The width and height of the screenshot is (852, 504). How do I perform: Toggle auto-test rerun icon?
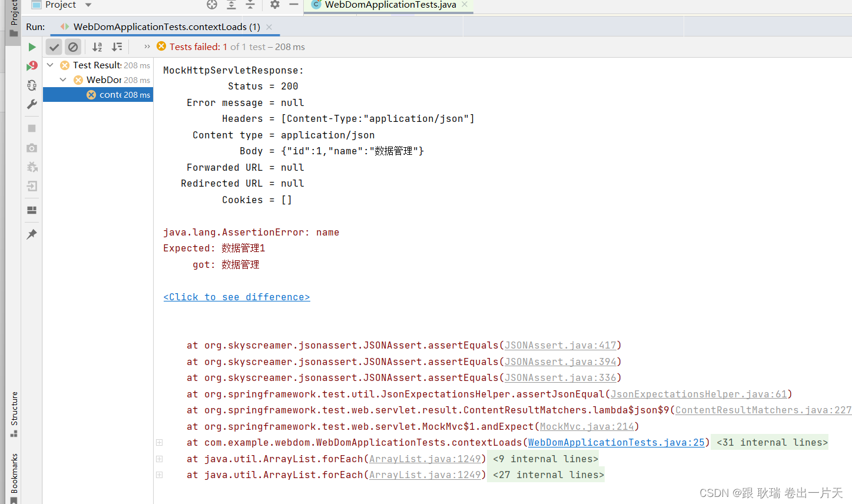pos(32,85)
